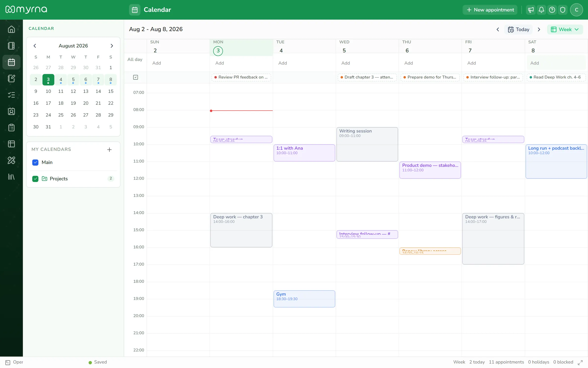The width and height of the screenshot is (588, 368).
Task: Open the 1:1 with Ana appointment
Action: [x=304, y=153]
